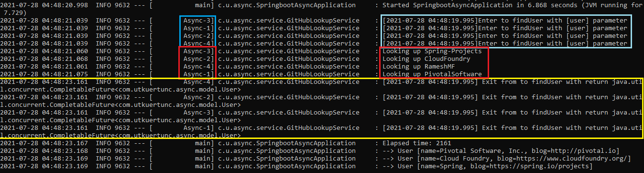Click 'Async-3' on the Spring-Projects lookup row
This screenshot has height=173, width=644.
197,51
